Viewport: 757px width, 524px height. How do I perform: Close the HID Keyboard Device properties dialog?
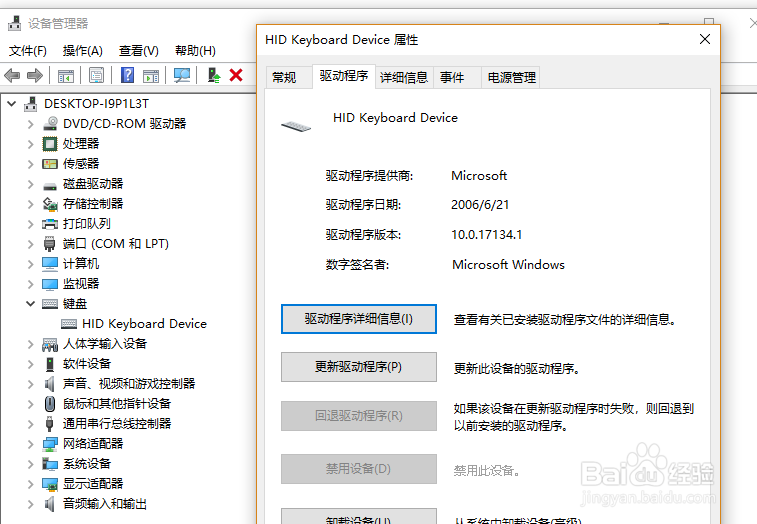click(705, 39)
